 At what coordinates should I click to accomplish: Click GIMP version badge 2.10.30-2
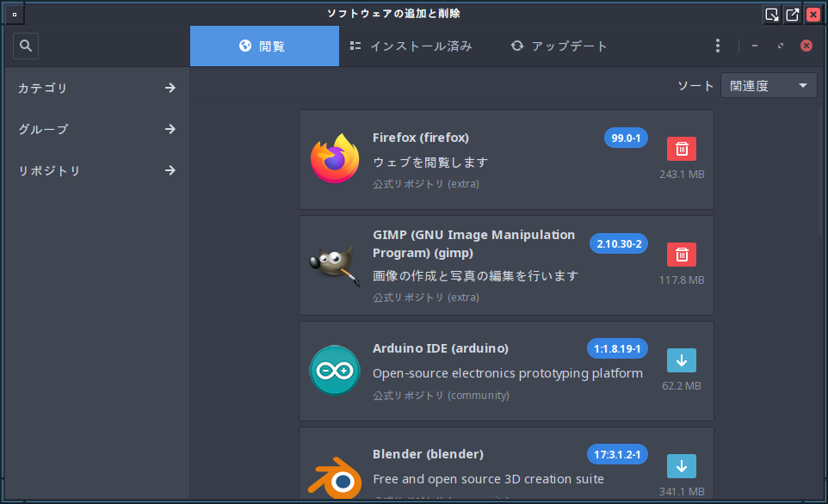coord(619,243)
